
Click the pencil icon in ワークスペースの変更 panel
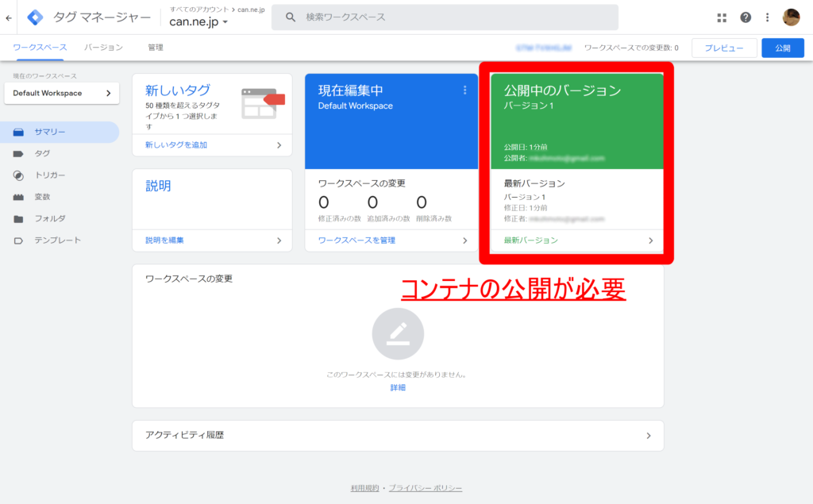398,333
